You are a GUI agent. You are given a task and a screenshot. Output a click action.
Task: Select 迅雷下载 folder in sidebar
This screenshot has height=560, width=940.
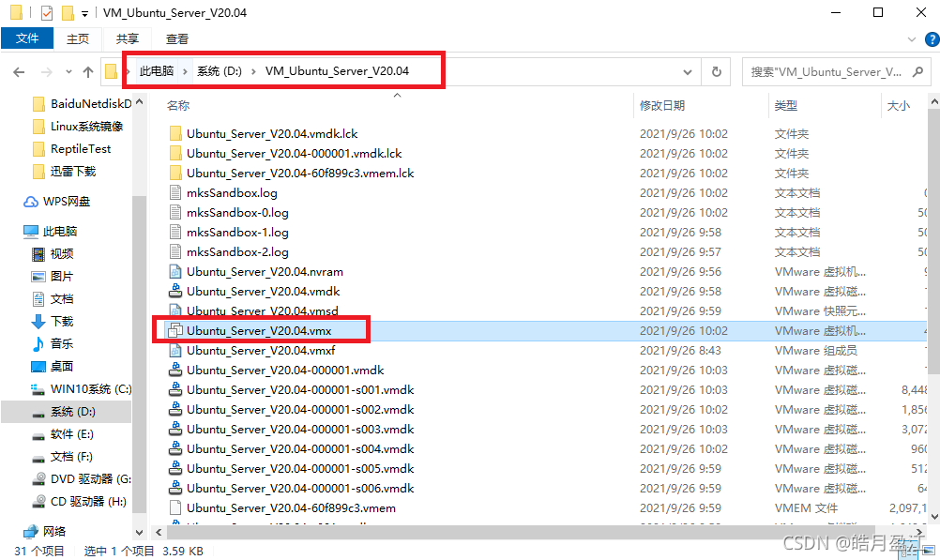(64, 172)
